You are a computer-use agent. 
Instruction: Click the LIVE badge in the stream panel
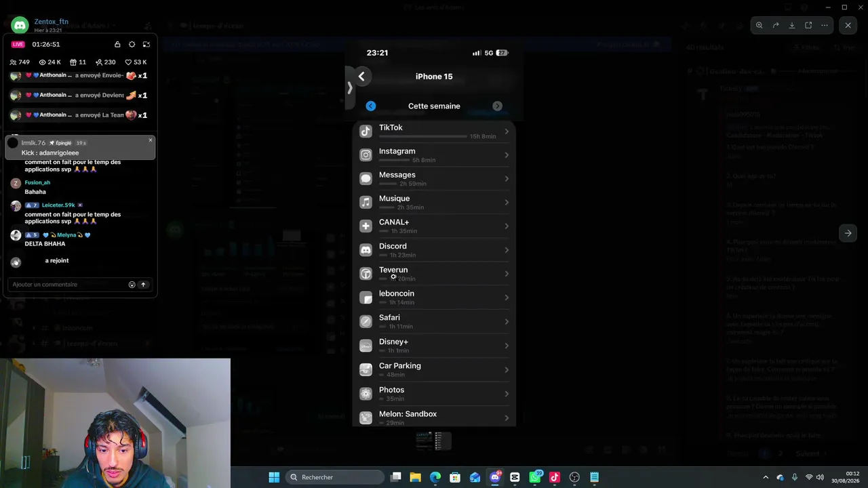(x=18, y=44)
